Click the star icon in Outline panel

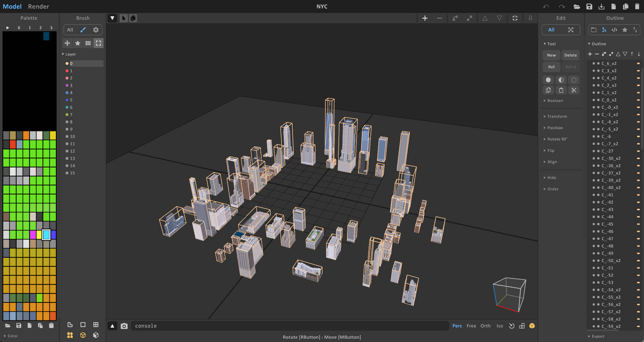coord(625,30)
